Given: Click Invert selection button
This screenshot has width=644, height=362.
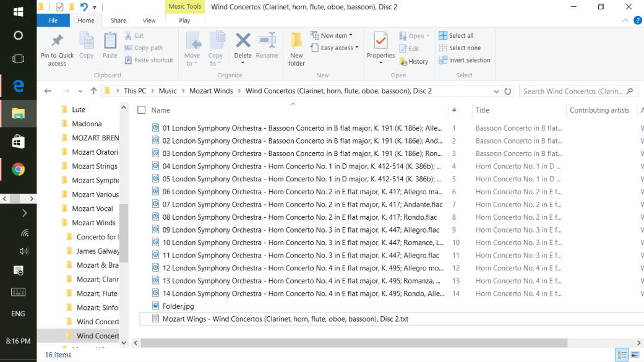Looking at the screenshot, I should pyautogui.click(x=464, y=60).
